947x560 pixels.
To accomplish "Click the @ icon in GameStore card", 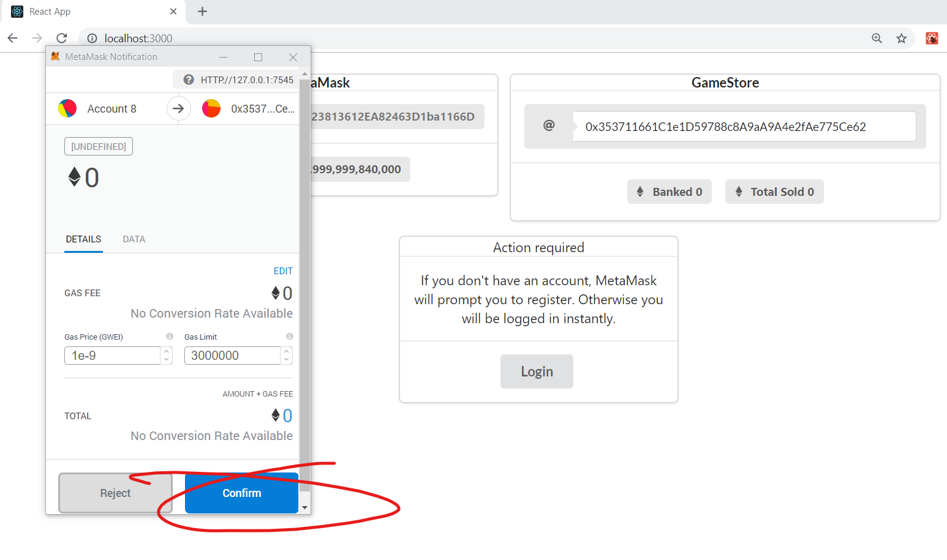I will point(549,125).
